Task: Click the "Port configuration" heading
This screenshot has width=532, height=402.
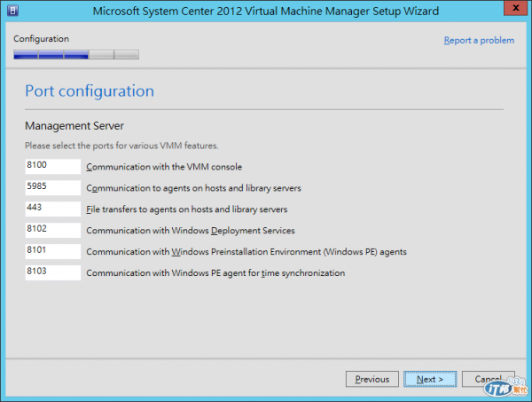Action: [x=89, y=91]
